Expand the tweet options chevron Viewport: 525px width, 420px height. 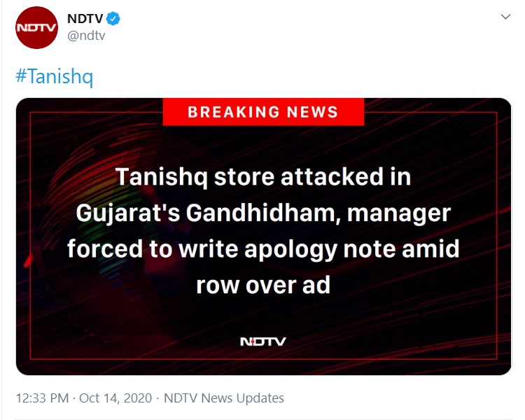tap(505, 17)
